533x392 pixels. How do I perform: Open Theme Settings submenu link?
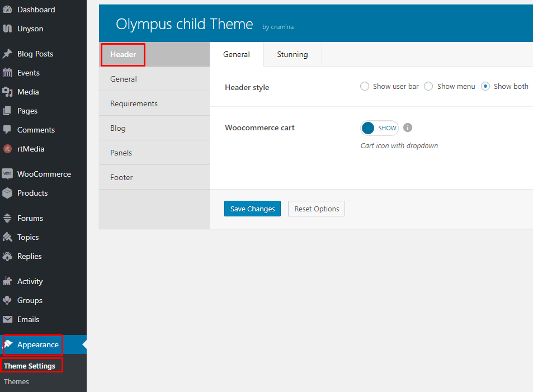(30, 366)
